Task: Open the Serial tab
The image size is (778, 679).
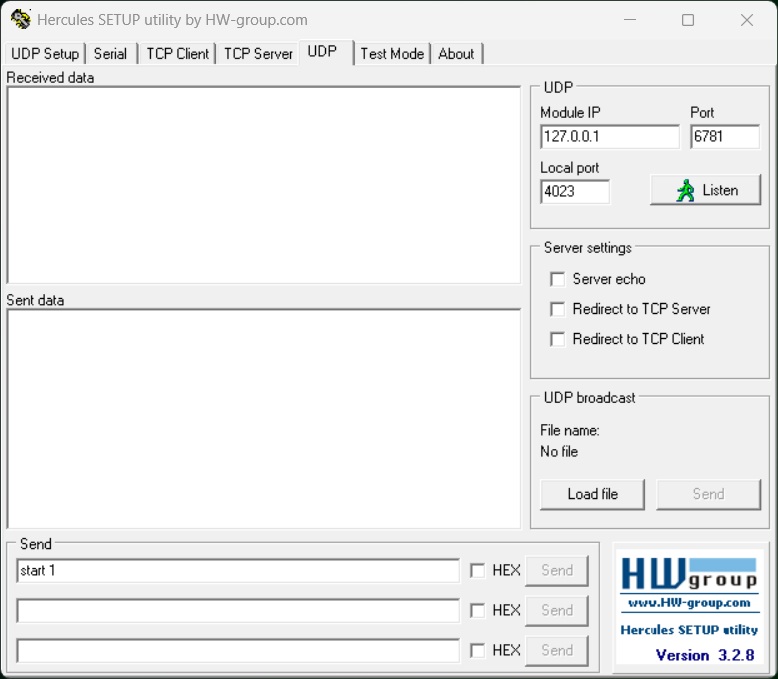Action: point(110,54)
